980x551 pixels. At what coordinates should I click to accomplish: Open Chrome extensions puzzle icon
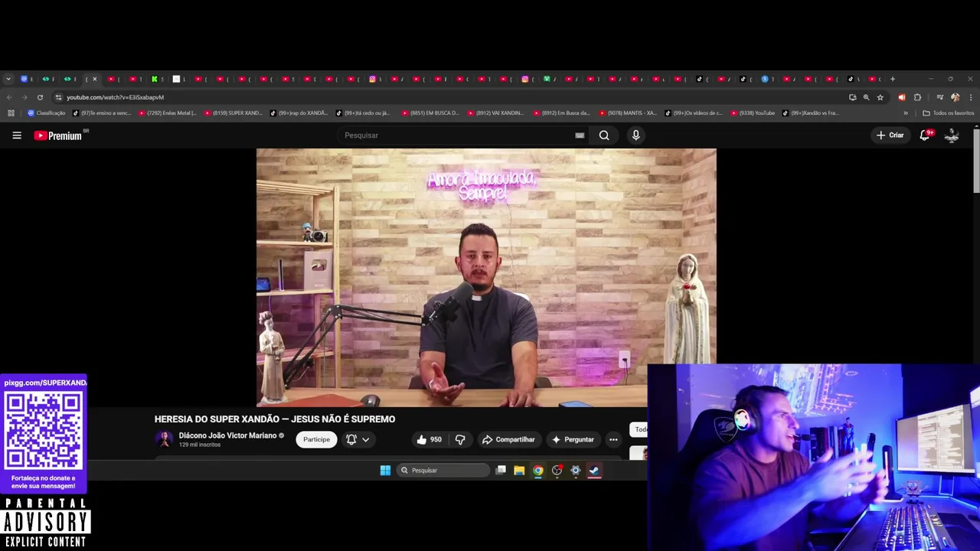pos(917,97)
